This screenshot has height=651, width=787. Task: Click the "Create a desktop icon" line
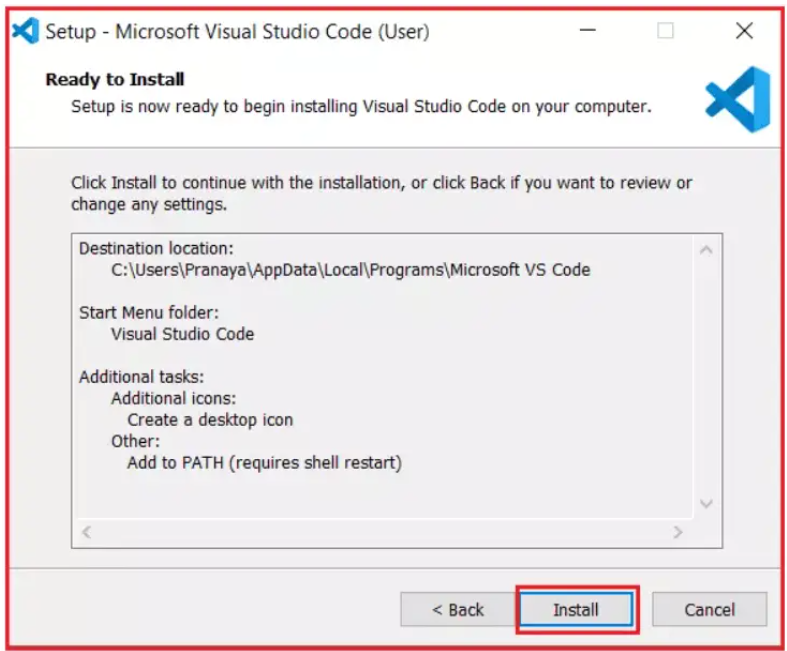coord(210,420)
